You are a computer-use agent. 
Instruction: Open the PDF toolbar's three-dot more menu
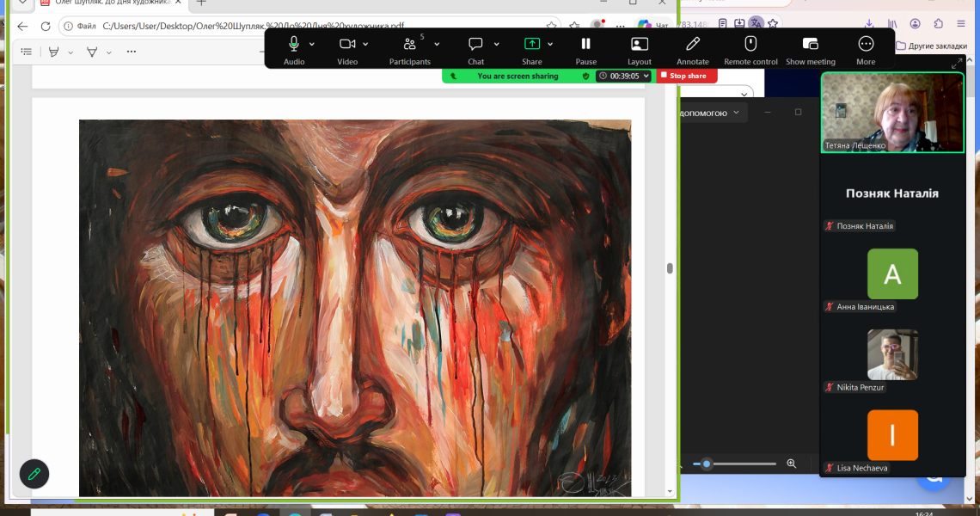coord(132,52)
